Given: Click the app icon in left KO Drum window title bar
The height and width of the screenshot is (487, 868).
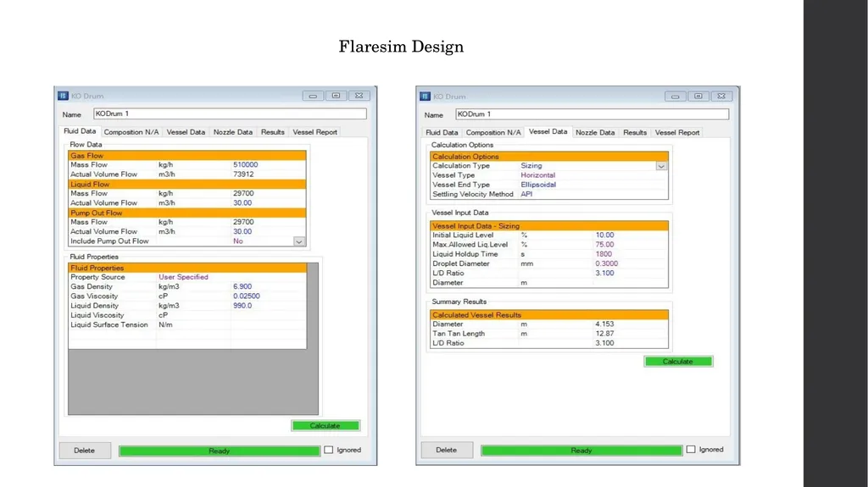Looking at the screenshot, I should click(63, 96).
